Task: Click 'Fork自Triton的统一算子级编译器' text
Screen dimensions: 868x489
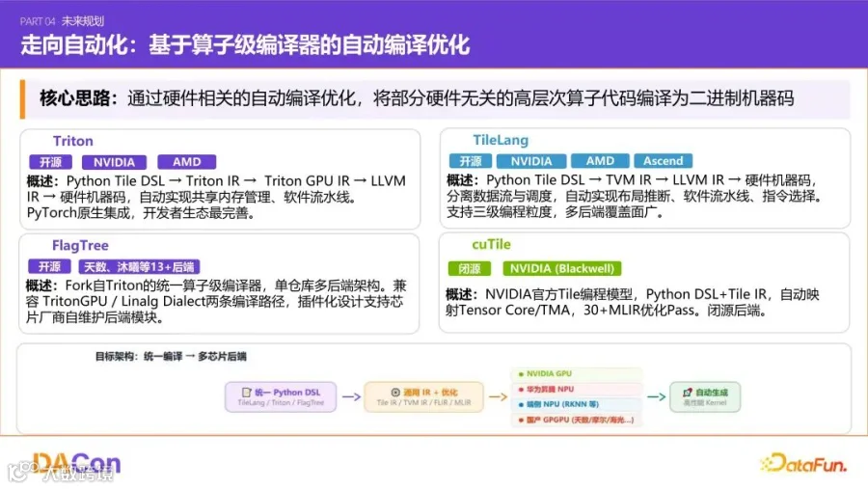Action: coord(163,285)
